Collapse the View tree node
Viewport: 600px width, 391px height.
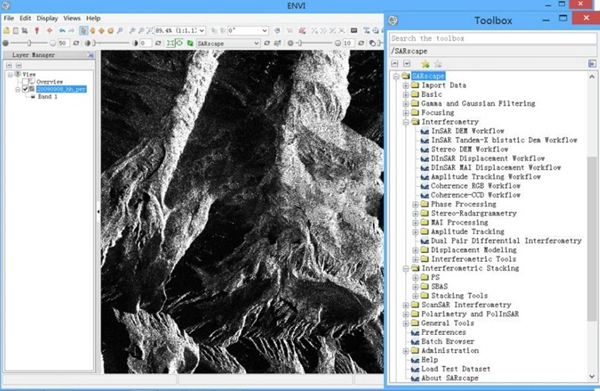10,75
